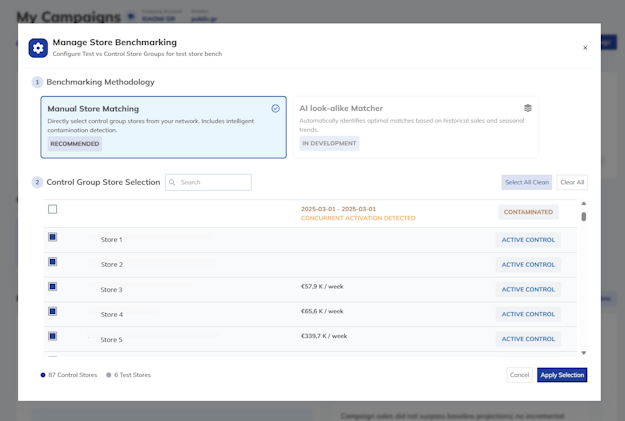Screen dimensions: 625x421
Task: Toggle the Store 5 checkbox
Action: [53, 337]
